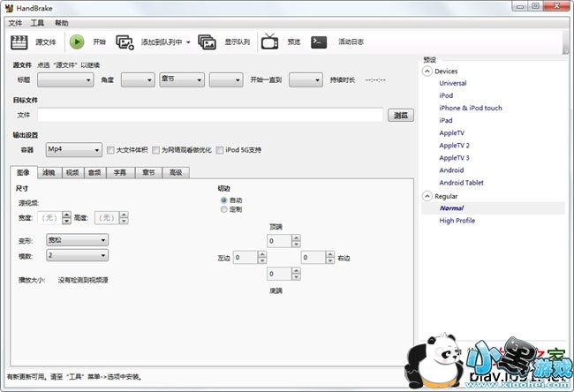574x392 pixels.
Task: Switch to the 滤镜 filters tab
Action: pyautogui.click(x=49, y=173)
